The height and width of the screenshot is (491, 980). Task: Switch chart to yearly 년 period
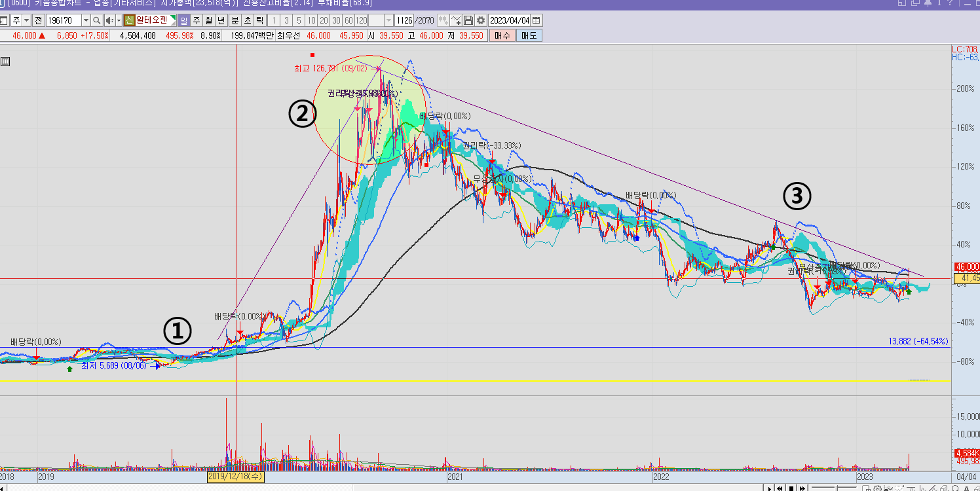point(220,20)
